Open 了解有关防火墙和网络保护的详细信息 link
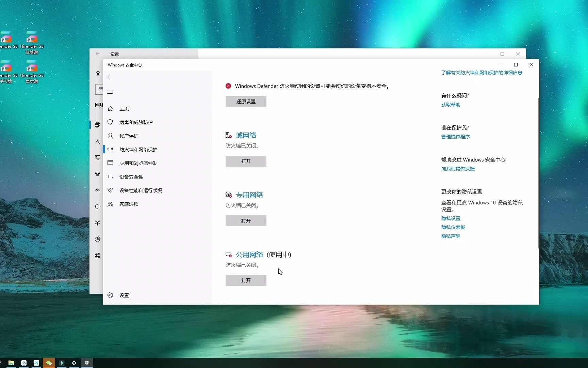 coord(481,73)
